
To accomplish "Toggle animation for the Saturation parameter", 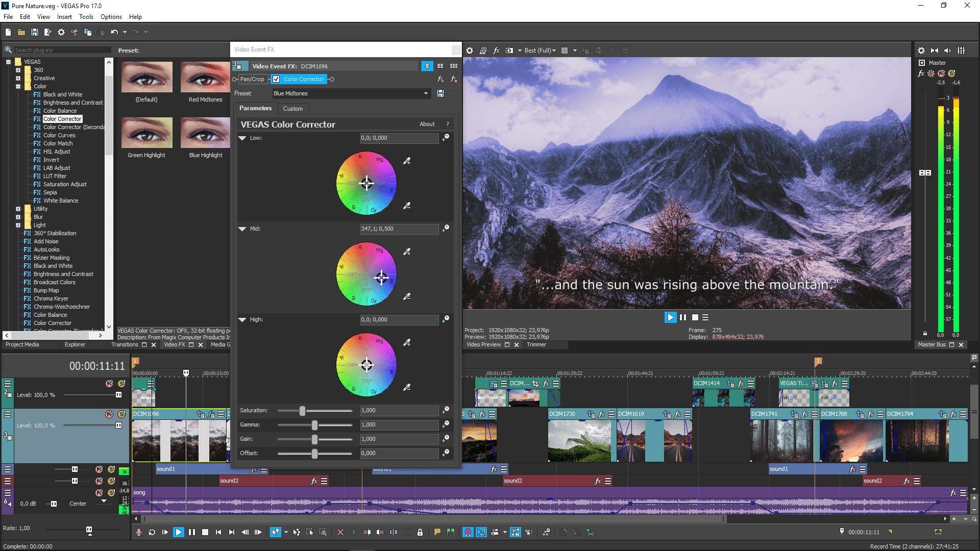I will tap(446, 409).
